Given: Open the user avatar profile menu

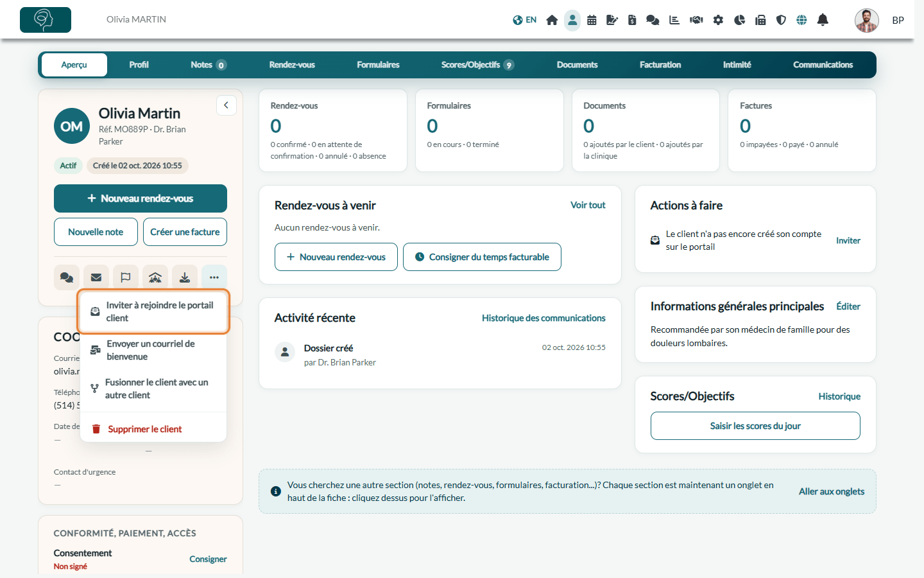Looking at the screenshot, I should click(867, 20).
